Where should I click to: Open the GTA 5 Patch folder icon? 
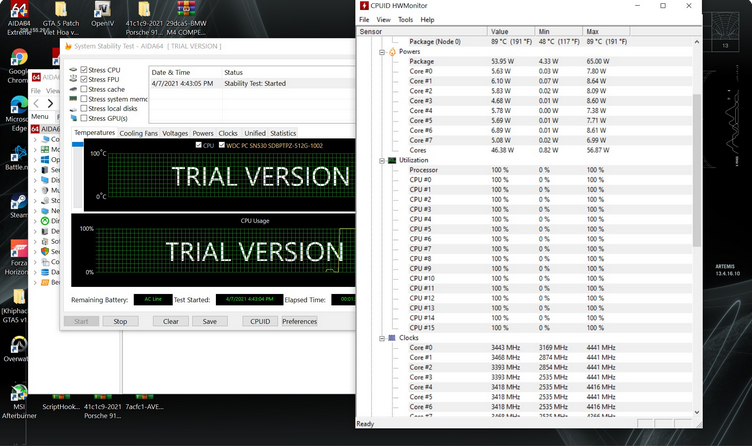pos(62,9)
